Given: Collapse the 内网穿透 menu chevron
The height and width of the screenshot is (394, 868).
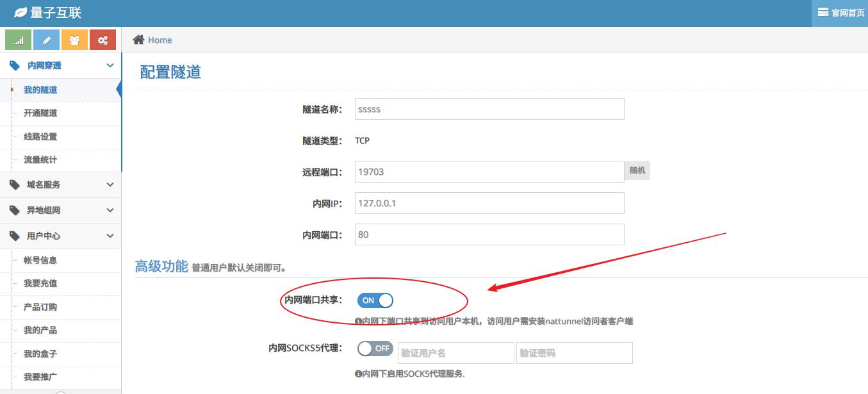Looking at the screenshot, I should point(110,65).
